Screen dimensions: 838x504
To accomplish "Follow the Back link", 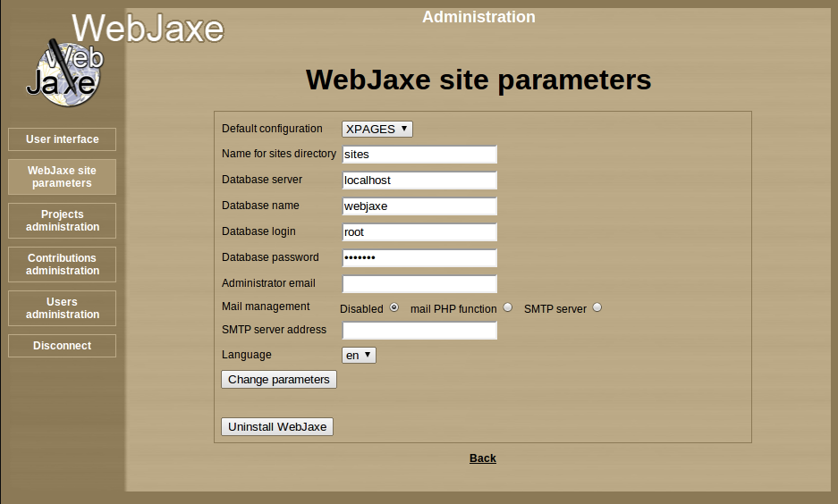I will (482, 458).
